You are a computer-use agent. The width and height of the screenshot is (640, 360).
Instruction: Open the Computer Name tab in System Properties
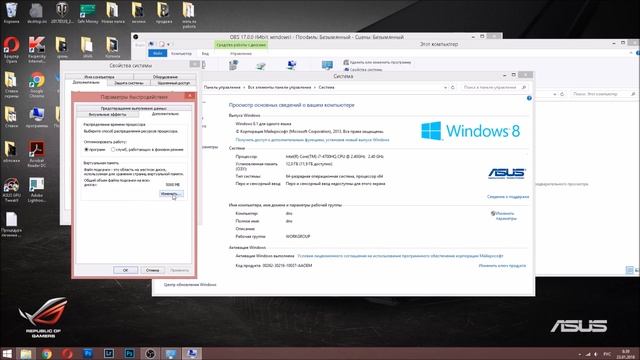point(99,77)
